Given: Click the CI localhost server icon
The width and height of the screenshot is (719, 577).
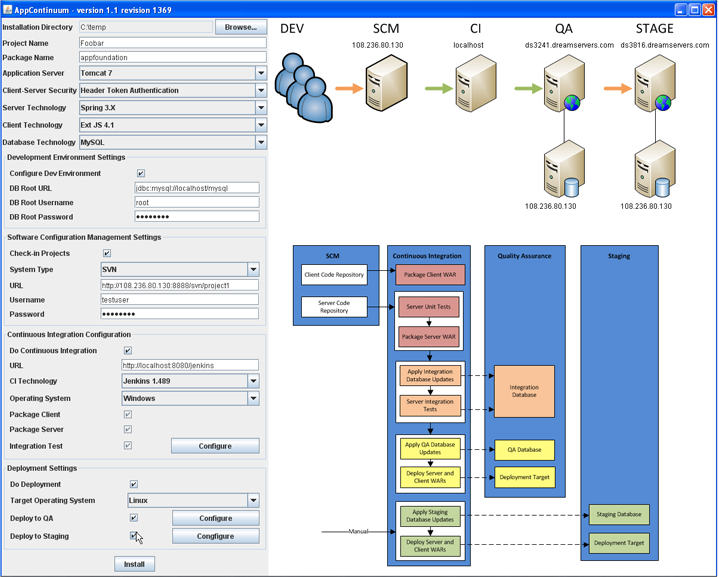Looking at the screenshot, I should pyautogui.click(x=476, y=85).
